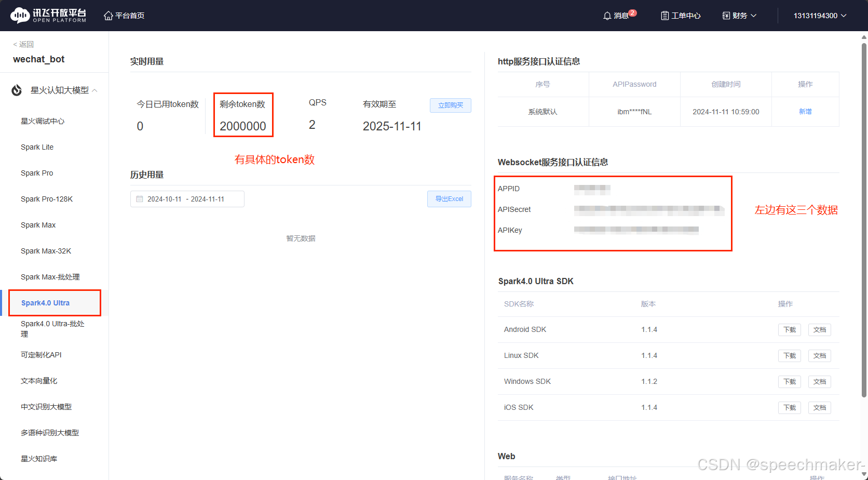Viewport: 868px width, 480px height.
Task: Click the APIPassword value ibm****fNL
Action: (634, 112)
